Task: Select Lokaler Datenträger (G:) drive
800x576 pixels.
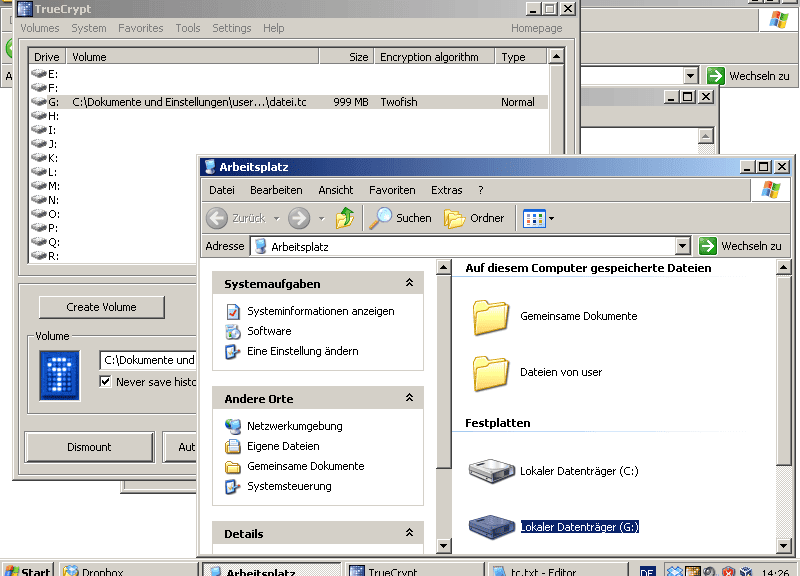Action: tap(554, 527)
